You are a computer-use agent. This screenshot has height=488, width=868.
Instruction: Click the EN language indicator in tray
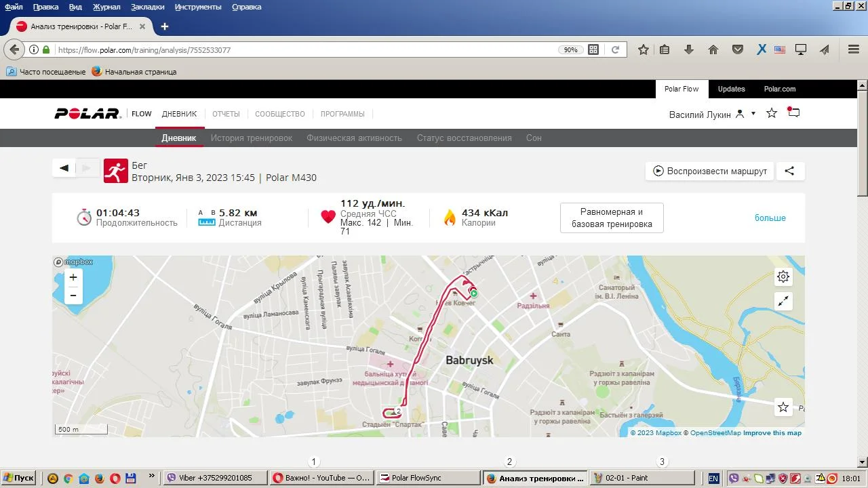point(713,478)
